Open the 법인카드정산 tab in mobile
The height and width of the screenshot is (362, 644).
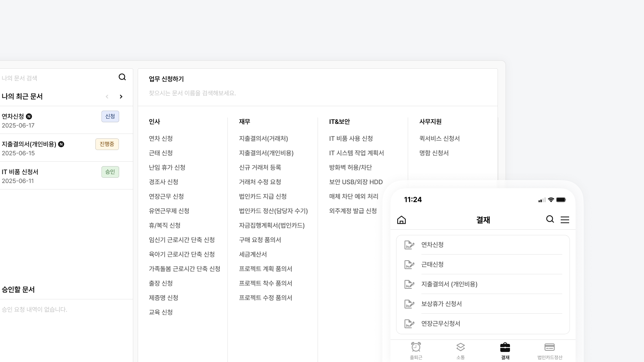550,351
